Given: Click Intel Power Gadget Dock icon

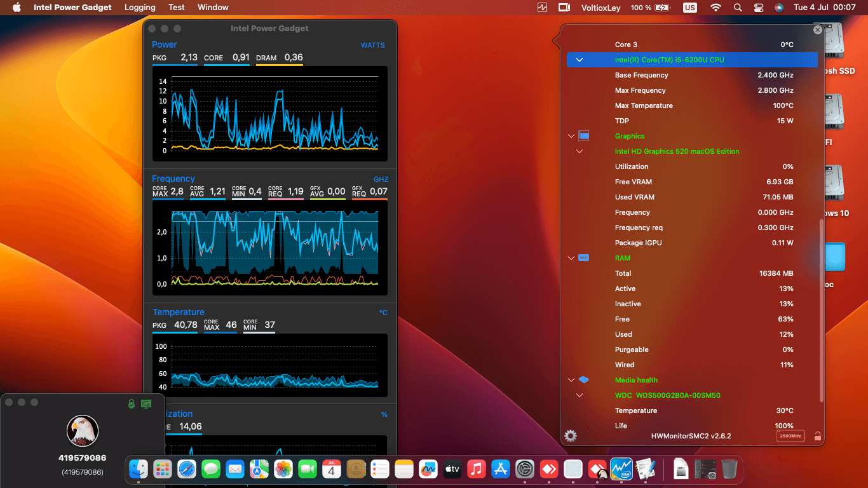Looking at the screenshot, I should [x=621, y=469].
